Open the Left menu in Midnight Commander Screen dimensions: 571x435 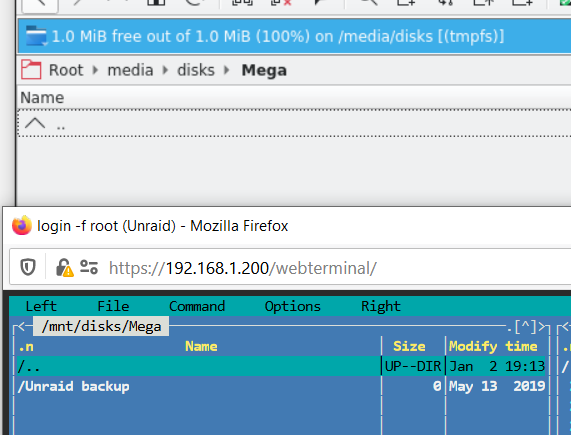[x=41, y=306]
